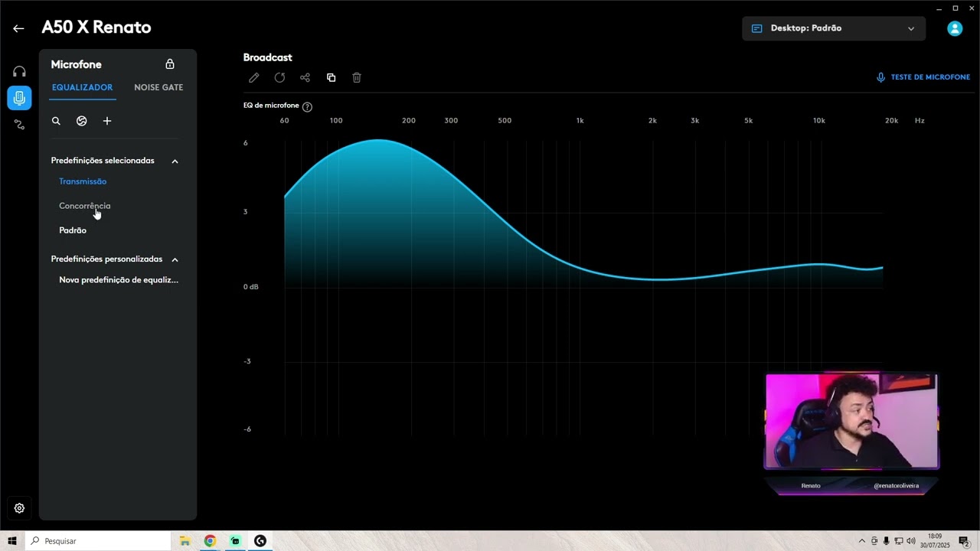The image size is (980, 551).
Task: Open the user account avatar
Action: coord(955,28)
